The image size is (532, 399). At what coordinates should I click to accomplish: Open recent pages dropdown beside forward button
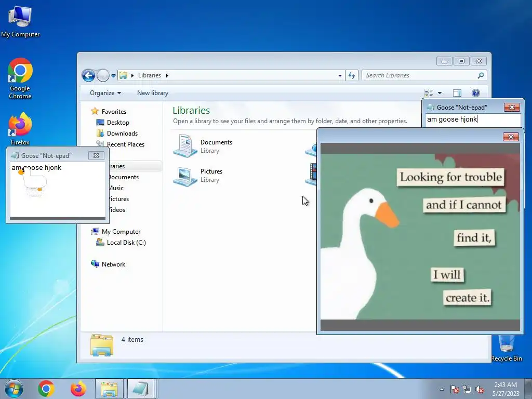click(x=113, y=76)
